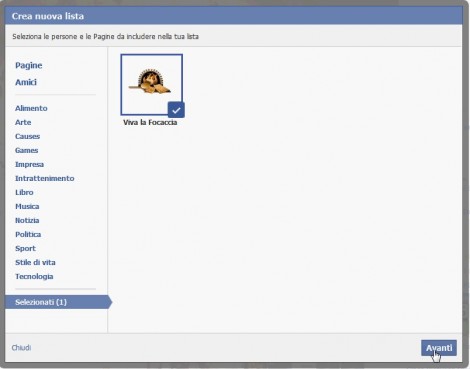This screenshot has width=470, height=369.
Task: Show the Selezionati (1) items
Action: (58, 302)
